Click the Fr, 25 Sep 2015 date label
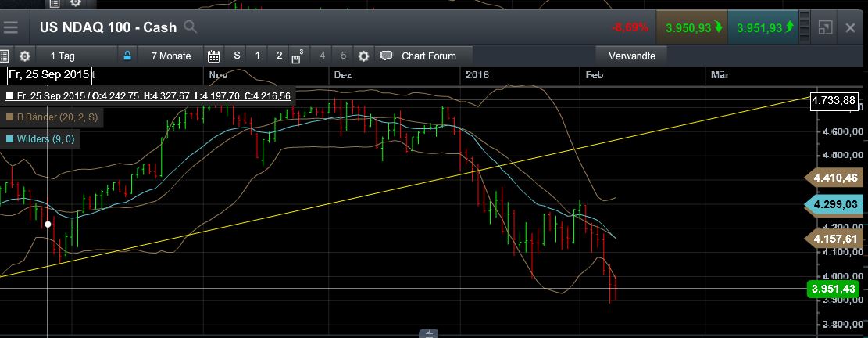Image resolution: width=868 pixels, height=338 pixels. click(x=48, y=74)
